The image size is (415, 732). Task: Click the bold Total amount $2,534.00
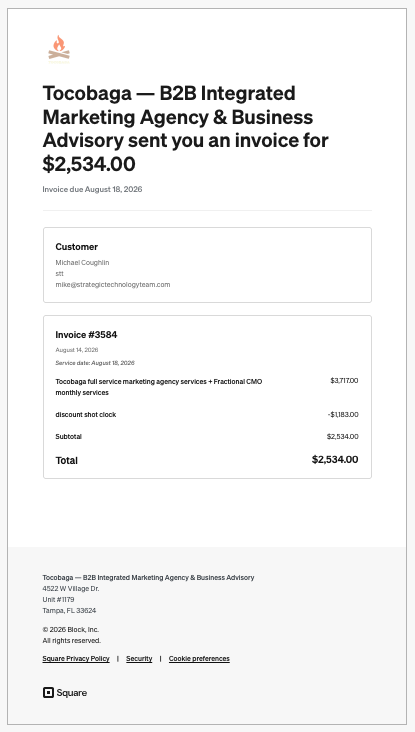(335, 459)
